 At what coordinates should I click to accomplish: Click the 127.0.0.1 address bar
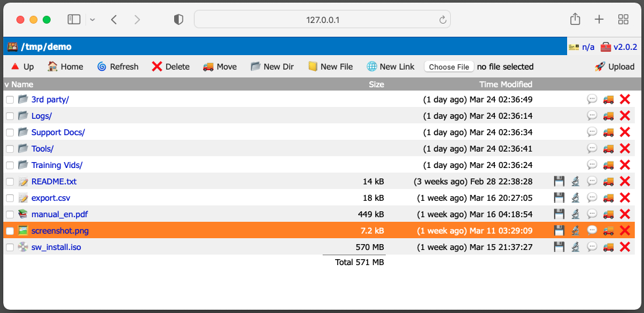(x=322, y=19)
